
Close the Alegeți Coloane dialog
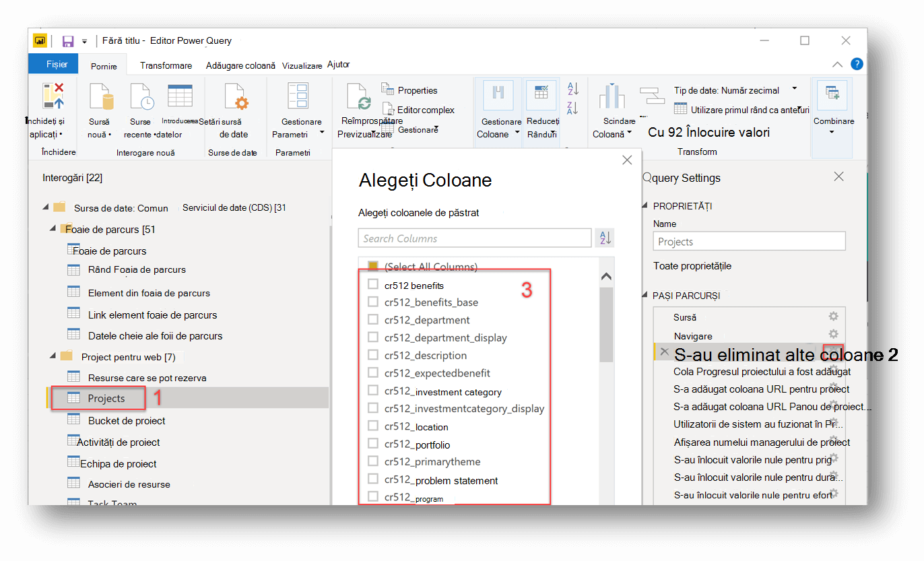(x=627, y=160)
